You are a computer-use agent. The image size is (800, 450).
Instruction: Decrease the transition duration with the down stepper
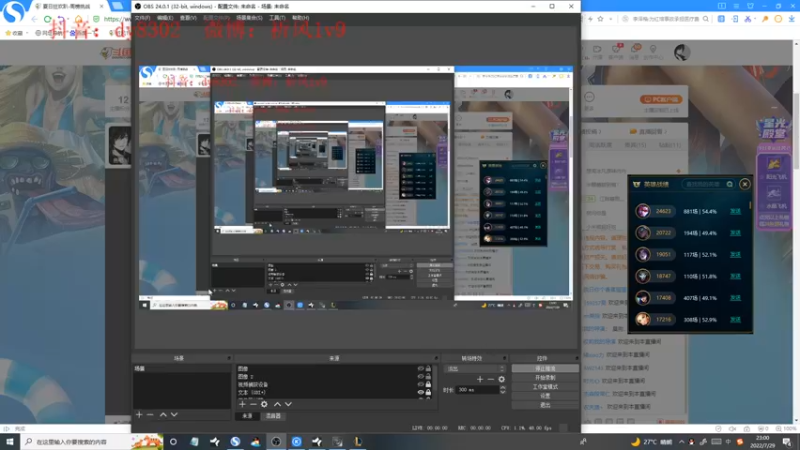click(x=503, y=392)
